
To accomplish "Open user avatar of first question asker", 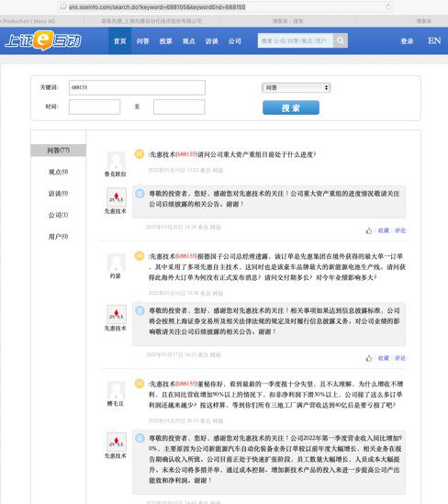I will 116,161.
